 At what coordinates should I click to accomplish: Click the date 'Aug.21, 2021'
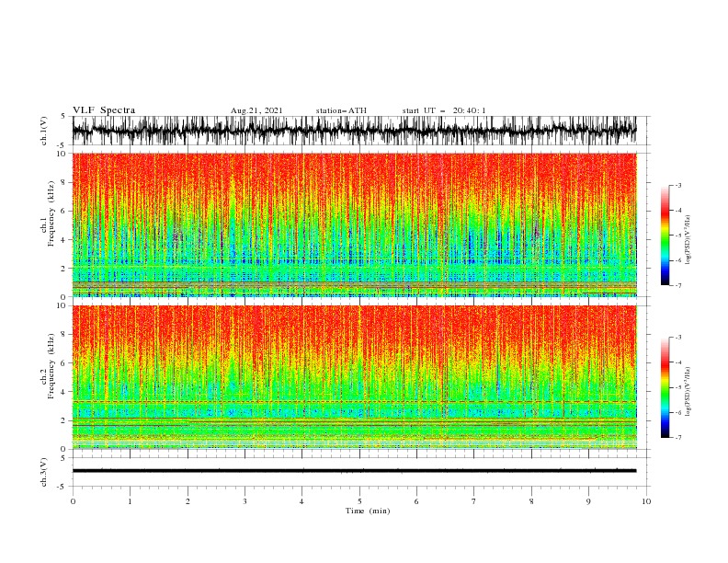256,110
